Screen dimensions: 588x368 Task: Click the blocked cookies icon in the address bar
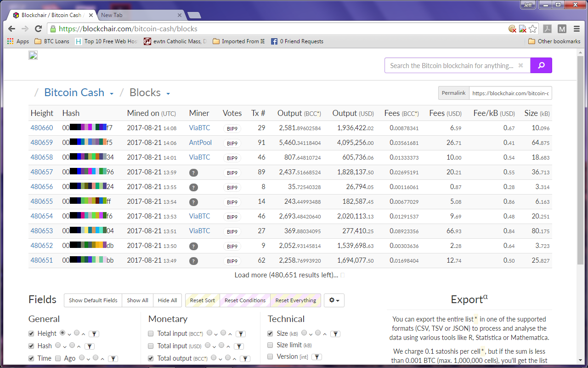(x=512, y=29)
